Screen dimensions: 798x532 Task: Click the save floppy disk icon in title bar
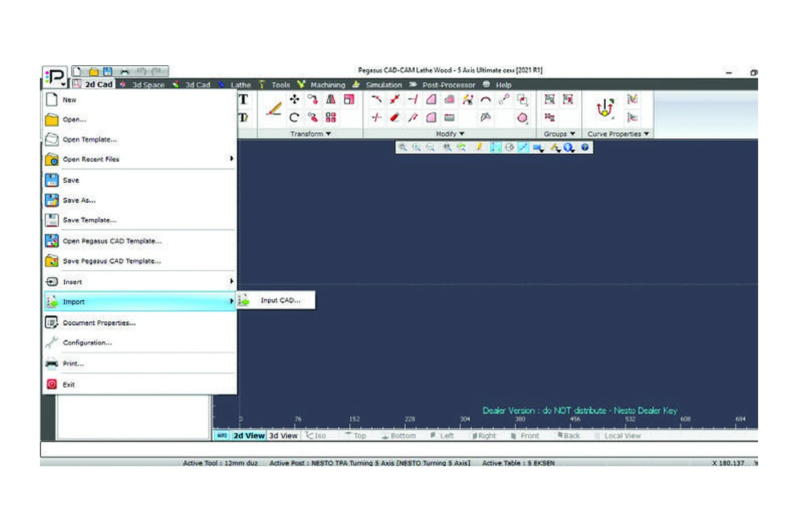point(107,70)
